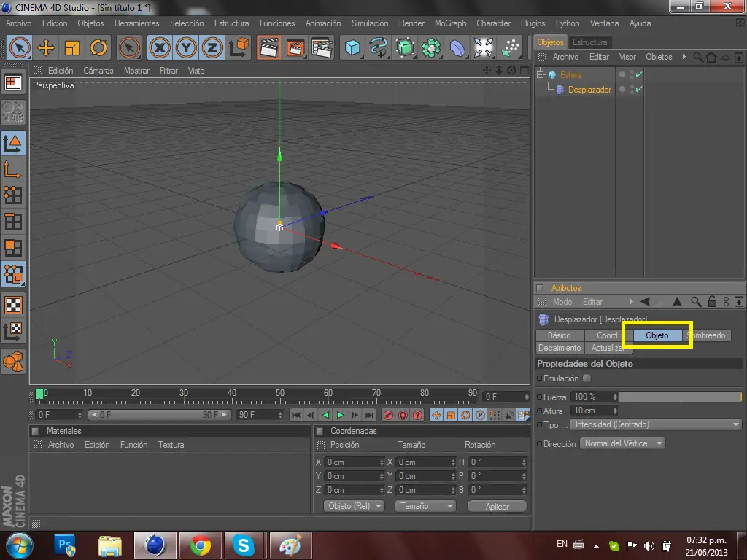Image resolution: width=747 pixels, height=560 pixels.
Task: Select the Live Selection arrow tool
Action: (20, 47)
